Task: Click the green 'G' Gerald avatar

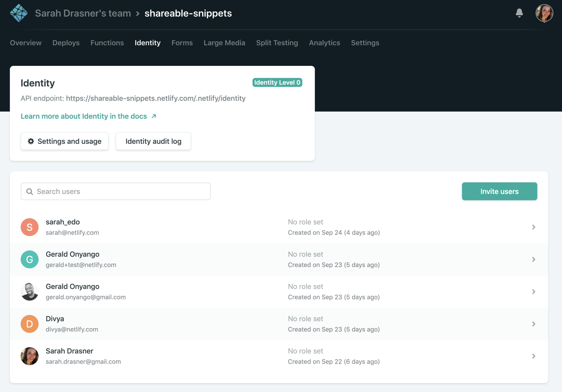Action: pyautogui.click(x=30, y=259)
